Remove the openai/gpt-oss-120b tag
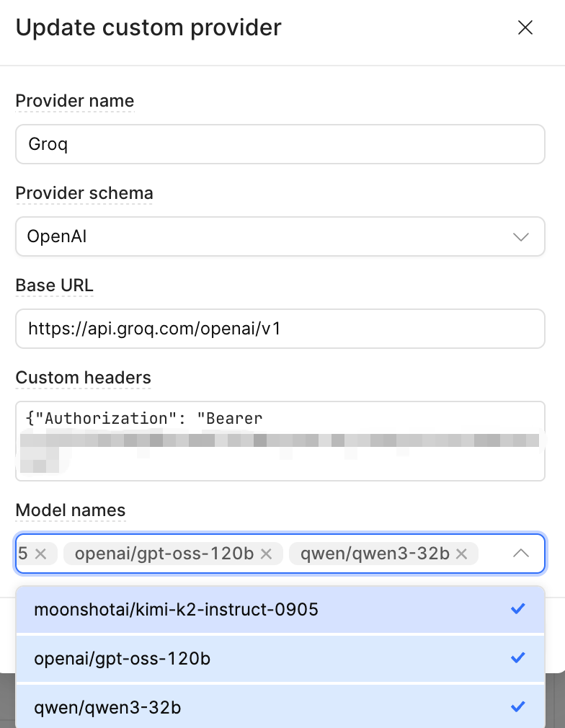The image size is (565, 728). [x=266, y=554]
